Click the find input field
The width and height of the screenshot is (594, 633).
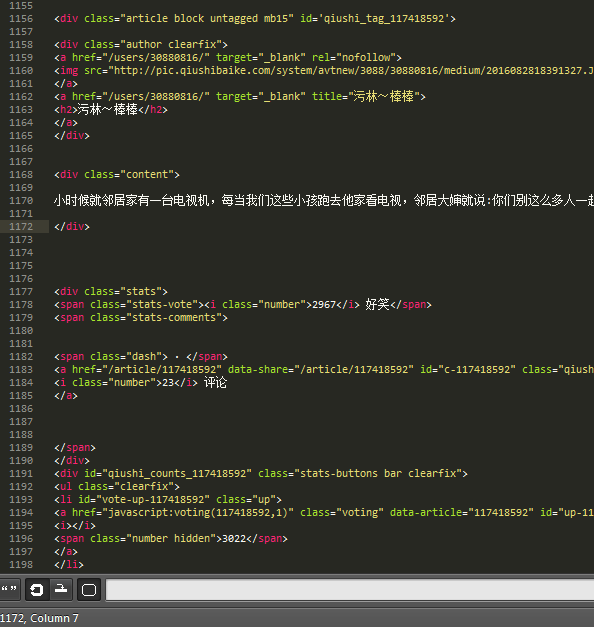pyautogui.click(x=350, y=590)
